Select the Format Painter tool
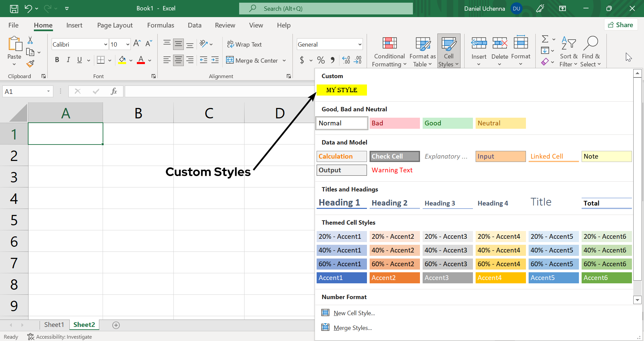 (30, 64)
